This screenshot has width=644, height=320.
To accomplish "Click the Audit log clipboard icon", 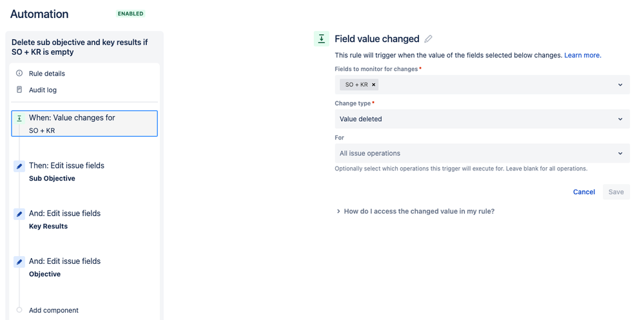I will point(19,90).
